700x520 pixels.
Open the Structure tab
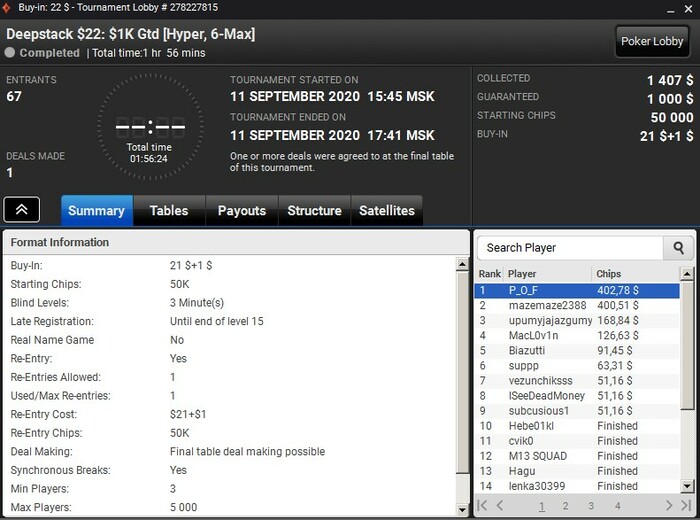coord(315,211)
